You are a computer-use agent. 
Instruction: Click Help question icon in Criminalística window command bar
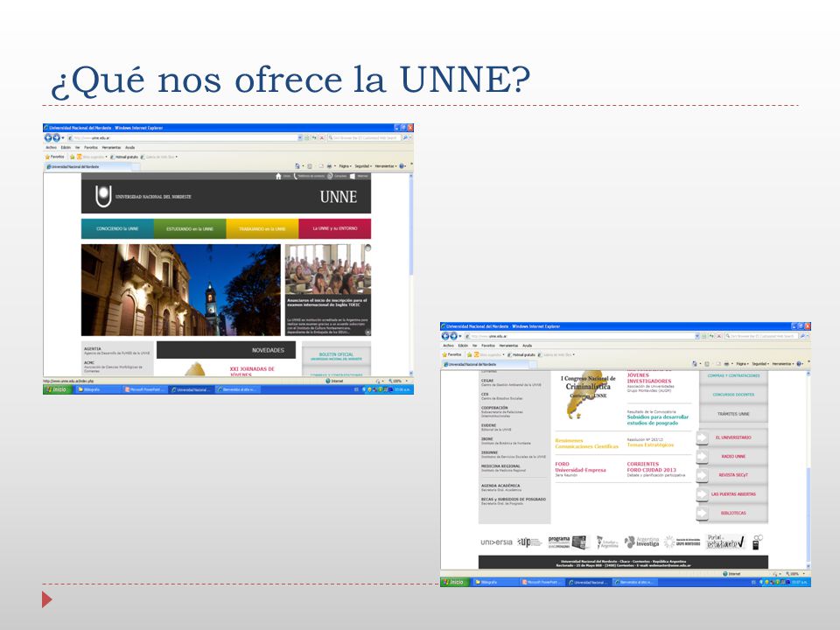click(x=799, y=364)
